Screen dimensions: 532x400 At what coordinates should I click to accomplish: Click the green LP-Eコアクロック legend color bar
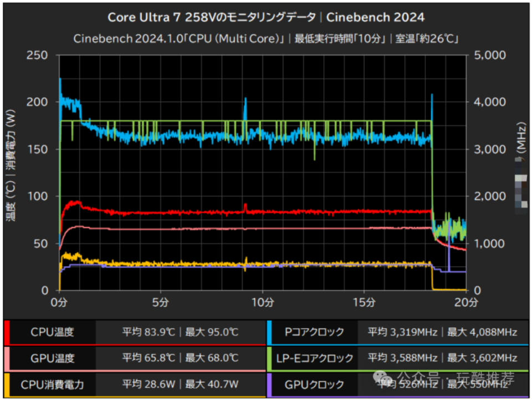coord(269,358)
